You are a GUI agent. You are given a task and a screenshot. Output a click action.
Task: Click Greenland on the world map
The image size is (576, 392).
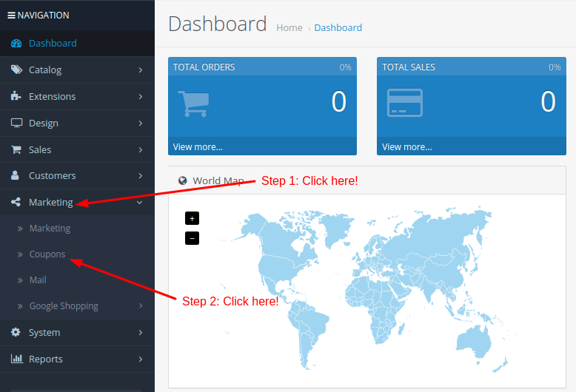coord(336,227)
